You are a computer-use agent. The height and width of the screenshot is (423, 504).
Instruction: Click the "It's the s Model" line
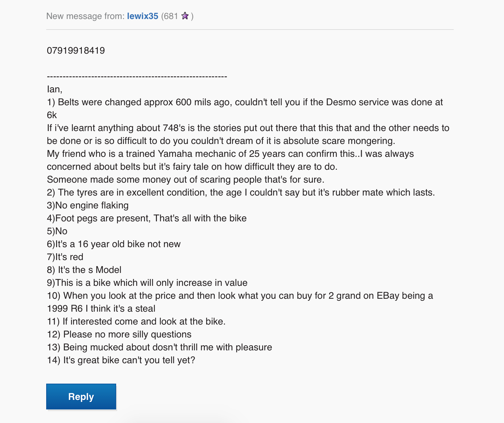(84, 270)
